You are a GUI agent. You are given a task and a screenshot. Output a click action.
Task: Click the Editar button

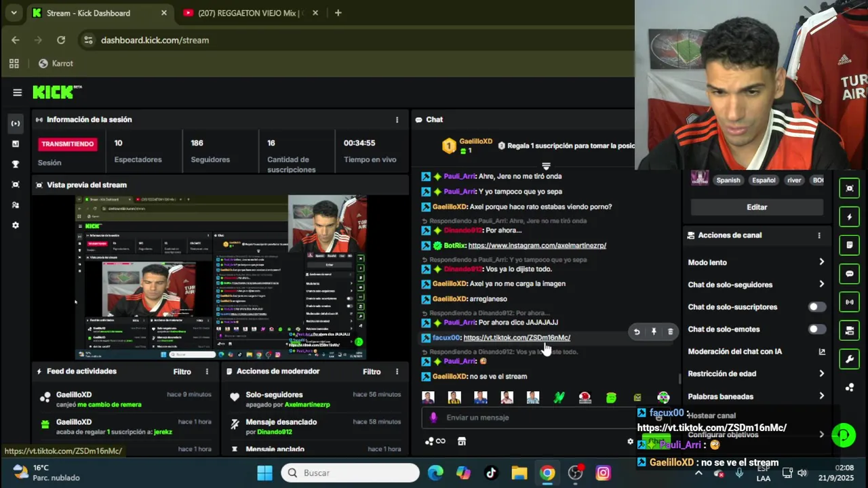[x=757, y=207]
